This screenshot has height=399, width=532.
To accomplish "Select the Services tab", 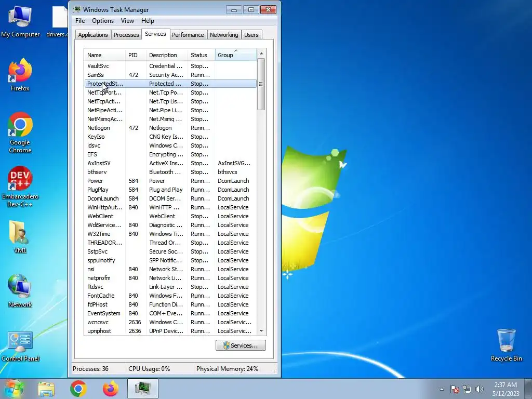I will [x=155, y=34].
